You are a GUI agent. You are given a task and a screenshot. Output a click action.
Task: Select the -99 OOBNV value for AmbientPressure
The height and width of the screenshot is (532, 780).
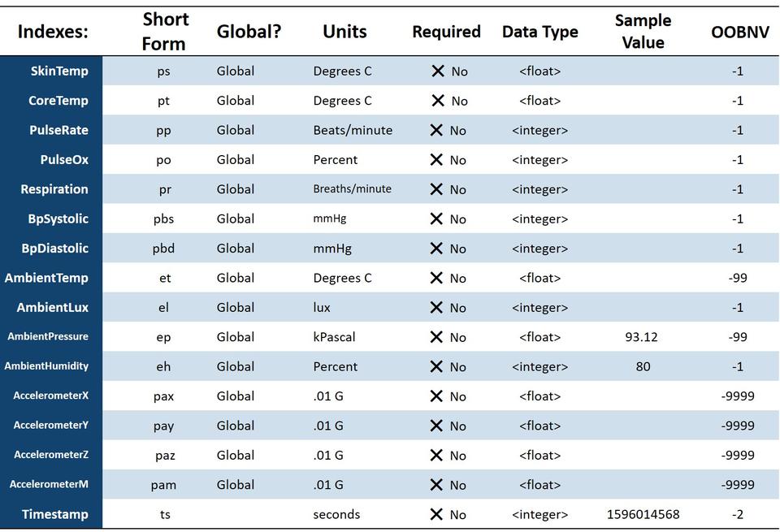click(x=737, y=337)
